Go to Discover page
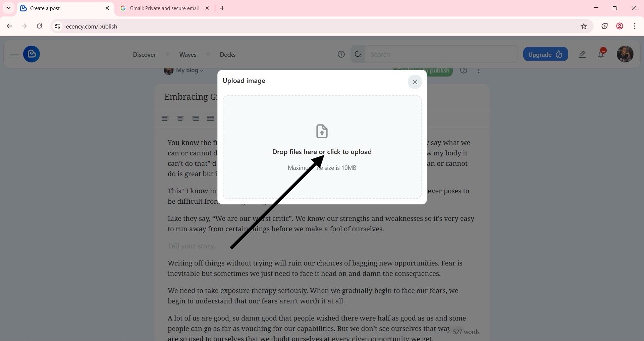The height and width of the screenshot is (341, 644). (144, 54)
